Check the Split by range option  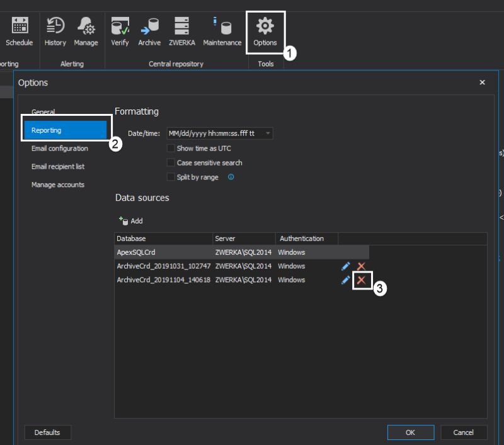pyautogui.click(x=170, y=177)
